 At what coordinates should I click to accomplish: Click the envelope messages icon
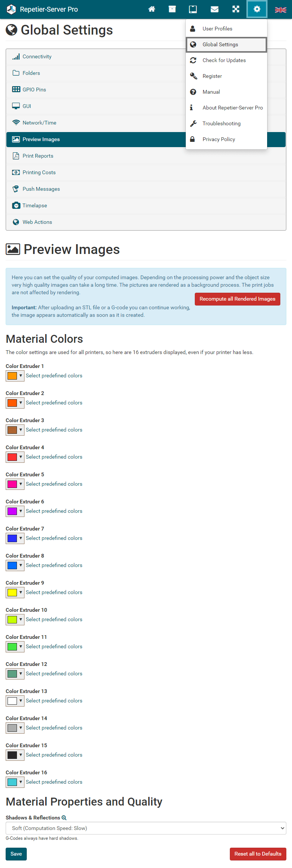(214, 9)
